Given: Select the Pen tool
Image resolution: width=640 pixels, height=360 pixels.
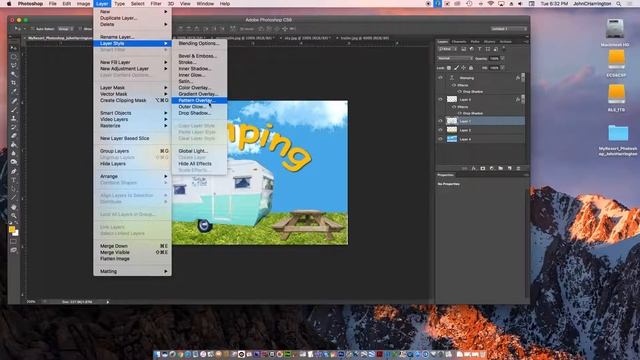Looking at the screenshot, I should [x=13, y=171].
